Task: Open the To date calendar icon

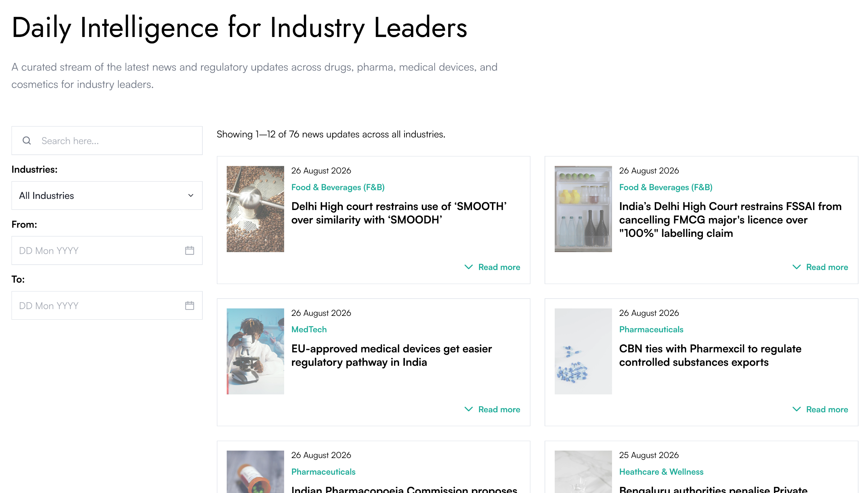Action: click(190, 305)
